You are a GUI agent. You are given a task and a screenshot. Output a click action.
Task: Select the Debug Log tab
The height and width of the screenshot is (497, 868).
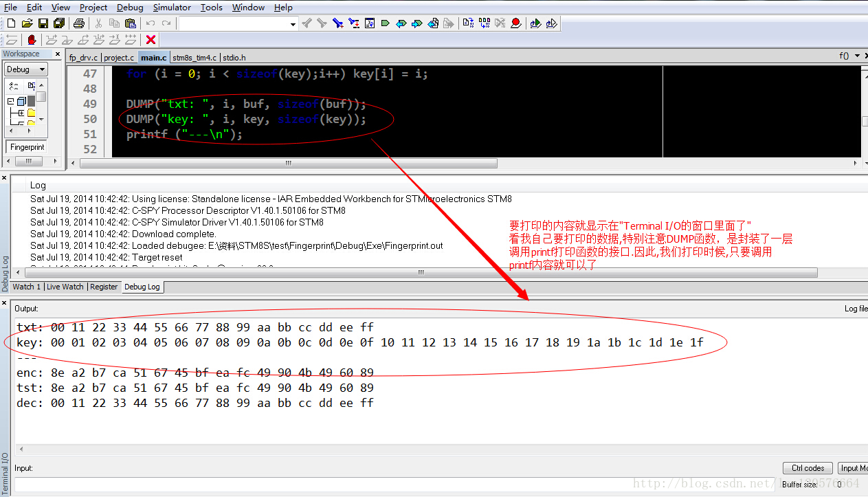142,287
